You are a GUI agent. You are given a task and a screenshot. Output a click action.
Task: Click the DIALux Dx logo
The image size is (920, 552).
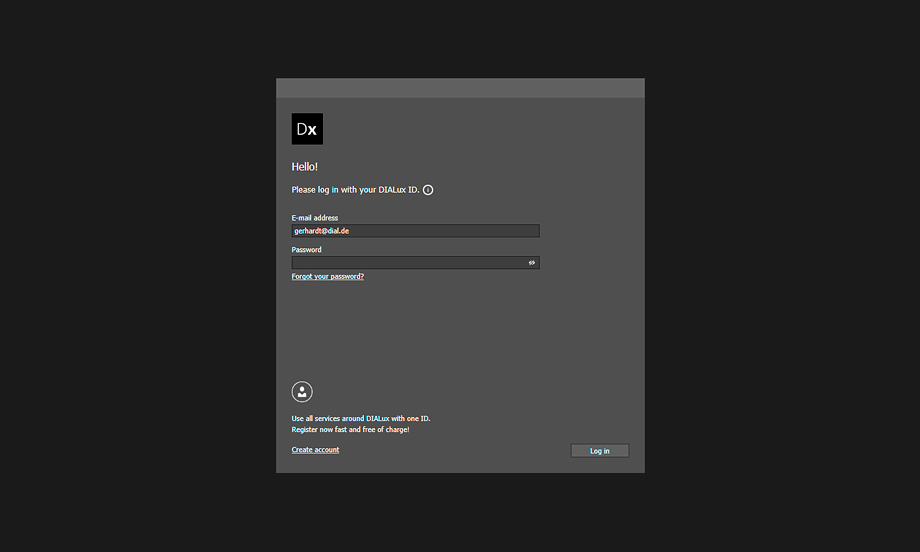point(307,129)
